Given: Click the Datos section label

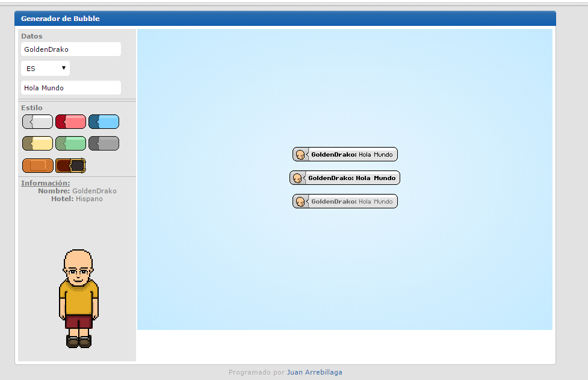Looking at the screenshot, I should click(x=32, y=36).
